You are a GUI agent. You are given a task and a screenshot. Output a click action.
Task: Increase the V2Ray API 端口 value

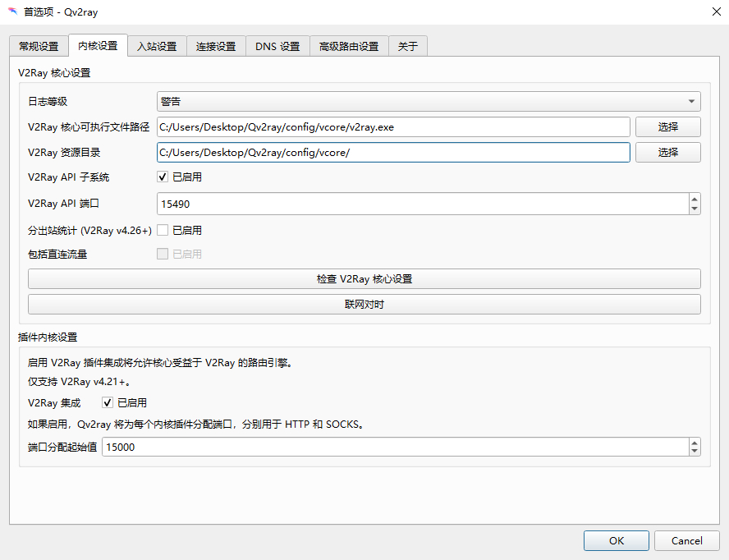[x=695, y=199]
